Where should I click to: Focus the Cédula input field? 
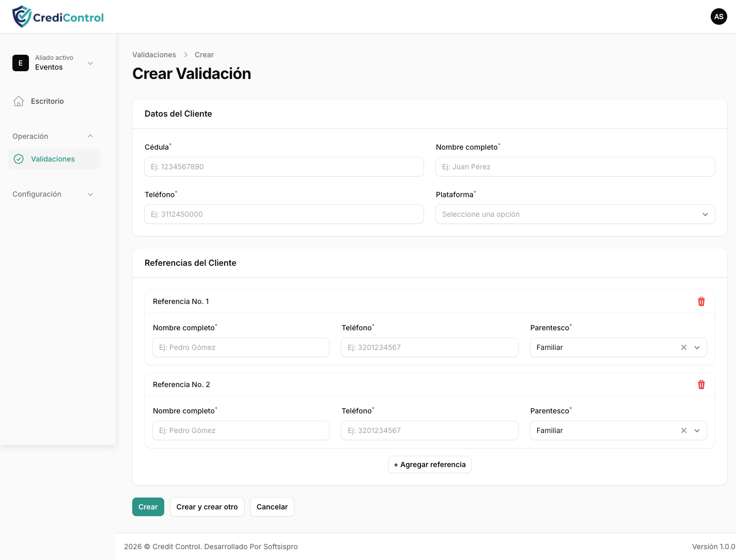(284, 167)
